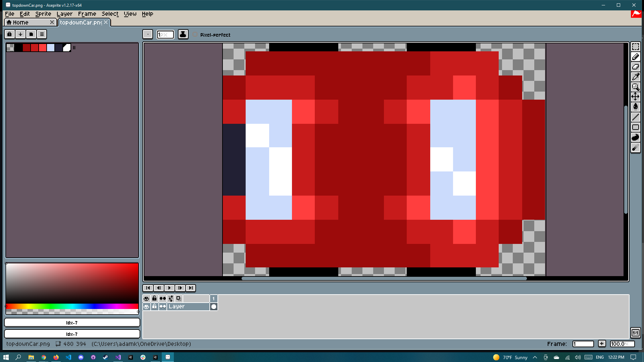Open the palette presets dropdown
Viewport: 644px width, 362px height.
point(31,34)
